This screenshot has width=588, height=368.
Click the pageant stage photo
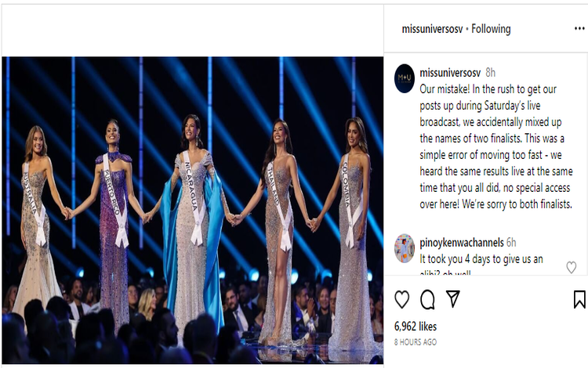point(193,210)
